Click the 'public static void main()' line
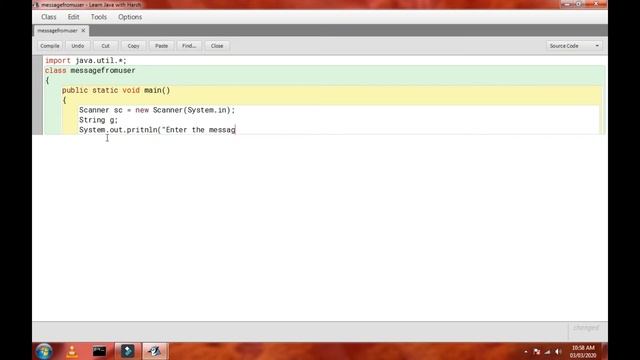640x360 pixels. pos(116,90)
